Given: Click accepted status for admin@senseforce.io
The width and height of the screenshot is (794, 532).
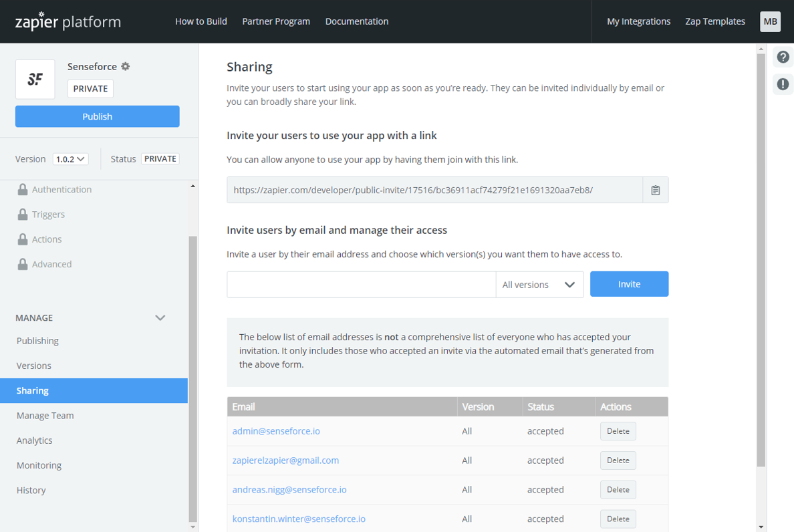Looking at the screenshot, I should click(545, 431).
